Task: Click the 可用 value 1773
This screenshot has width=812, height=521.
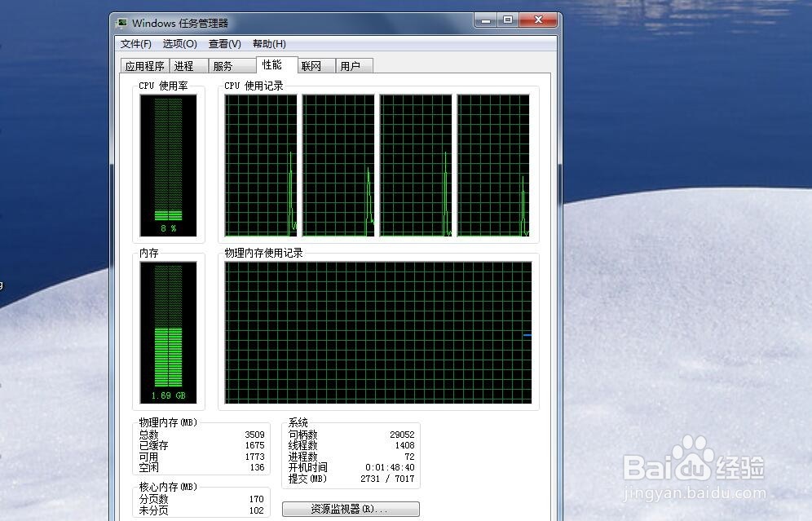Action: pyautogui.click(x=254, y=457)
